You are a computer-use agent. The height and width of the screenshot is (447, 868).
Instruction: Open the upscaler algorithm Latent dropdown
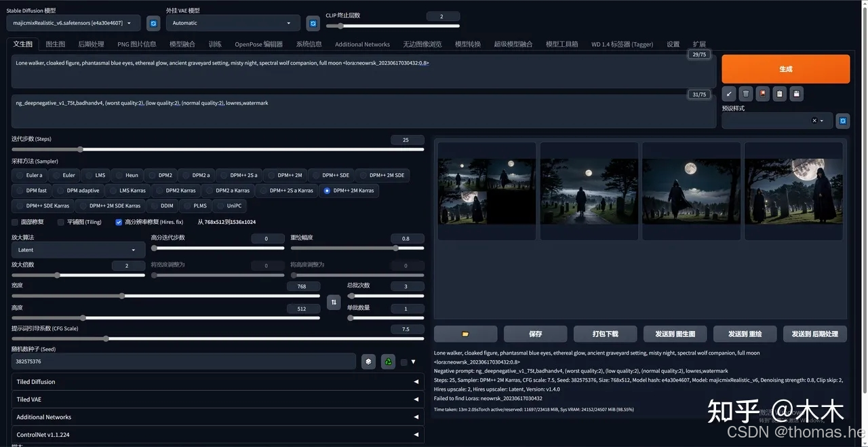coord(78,250)
